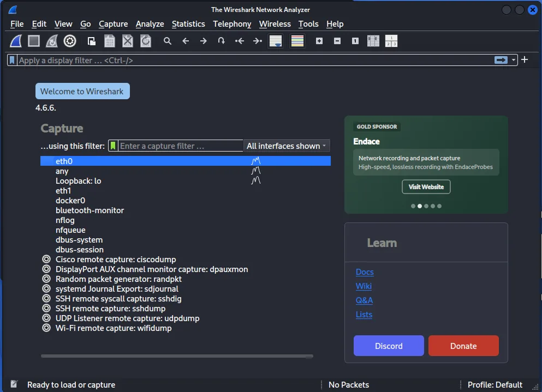Open the Statistics menu
Image resolution: width=542 pixels, height=392 pixels.
point(188,24)
